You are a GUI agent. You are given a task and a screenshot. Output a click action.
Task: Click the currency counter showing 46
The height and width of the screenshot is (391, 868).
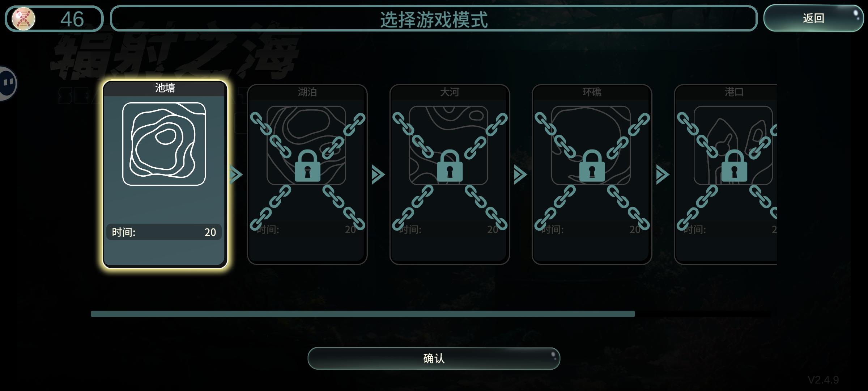(x=54, y=18)
